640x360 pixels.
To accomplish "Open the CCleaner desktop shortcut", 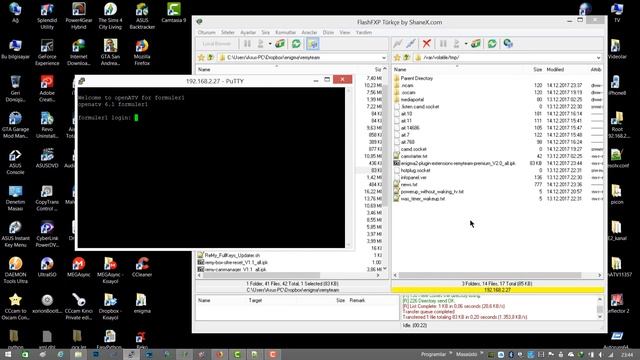I will [142, 267].
